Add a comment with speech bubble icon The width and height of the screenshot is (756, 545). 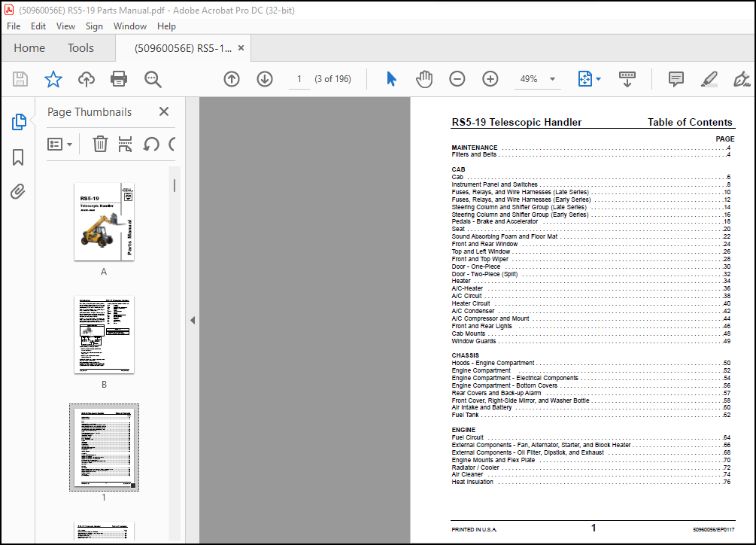pos(676,78)
